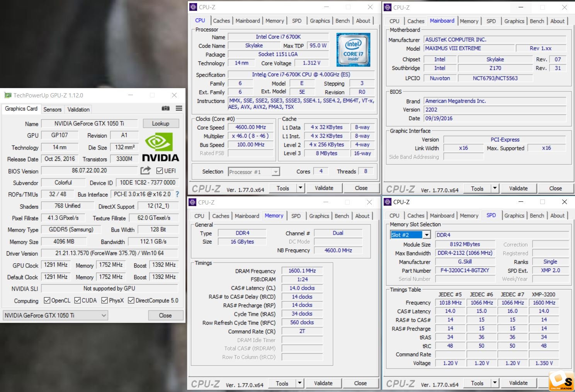Viewport: 575px width, 392px height.
Task: Toggle the CUDA checkbox
Action: point(77,300)
